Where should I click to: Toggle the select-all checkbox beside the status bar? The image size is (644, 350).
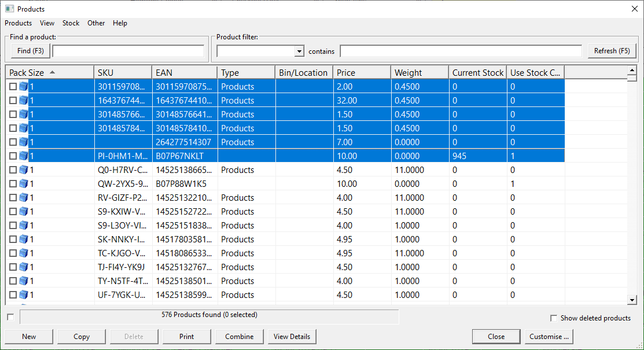click(10, 317)
